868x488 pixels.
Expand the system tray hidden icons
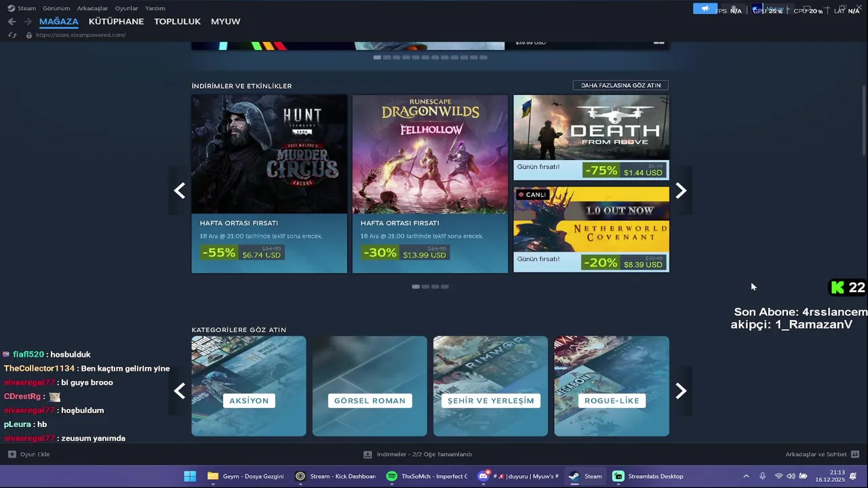(x=746, y=476)
